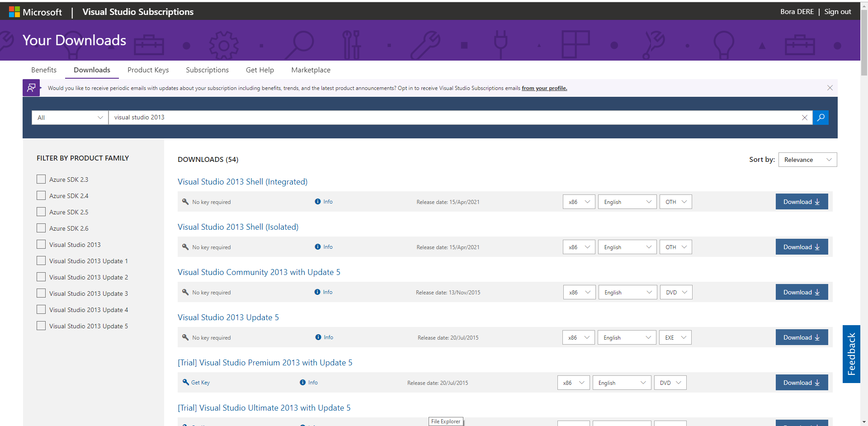Open Visual Studio Ultimate 2013 trial title
This screenshot has width=868, height=426.
pos(264,408)
